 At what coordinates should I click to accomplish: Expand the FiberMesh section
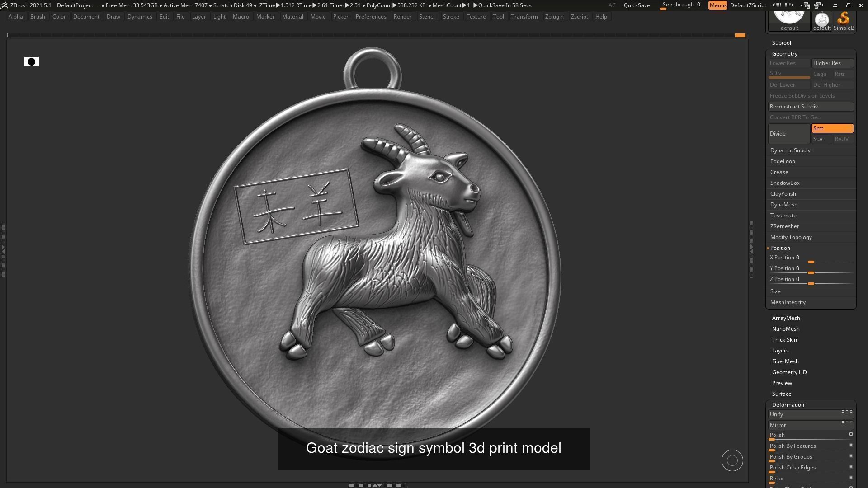click(x=785, y=361)
